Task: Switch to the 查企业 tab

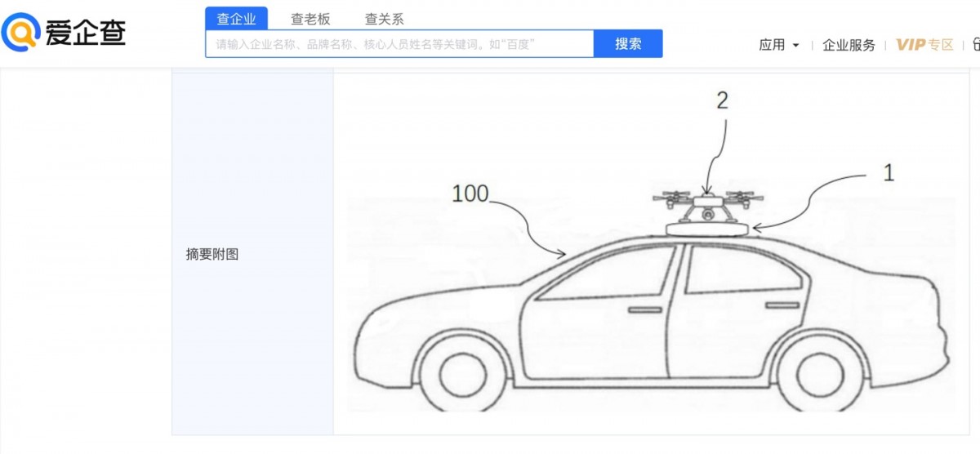Action: pos(236,19)
